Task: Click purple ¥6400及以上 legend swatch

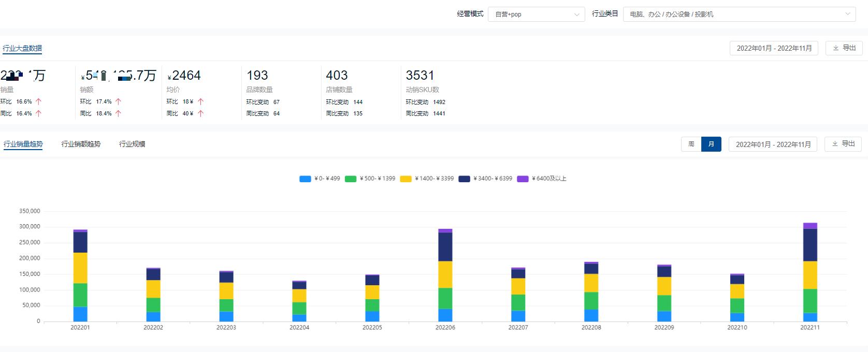Action: coord(523,179)
